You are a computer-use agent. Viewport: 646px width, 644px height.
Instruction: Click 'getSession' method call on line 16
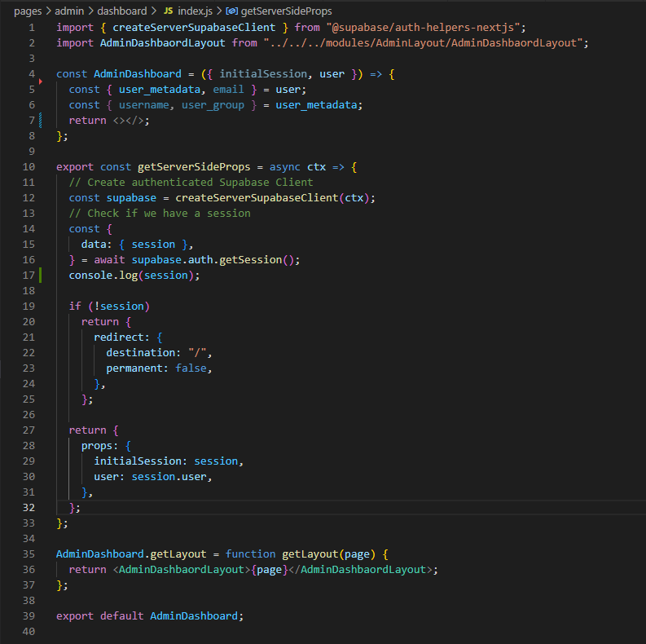[x=250, y=260]
